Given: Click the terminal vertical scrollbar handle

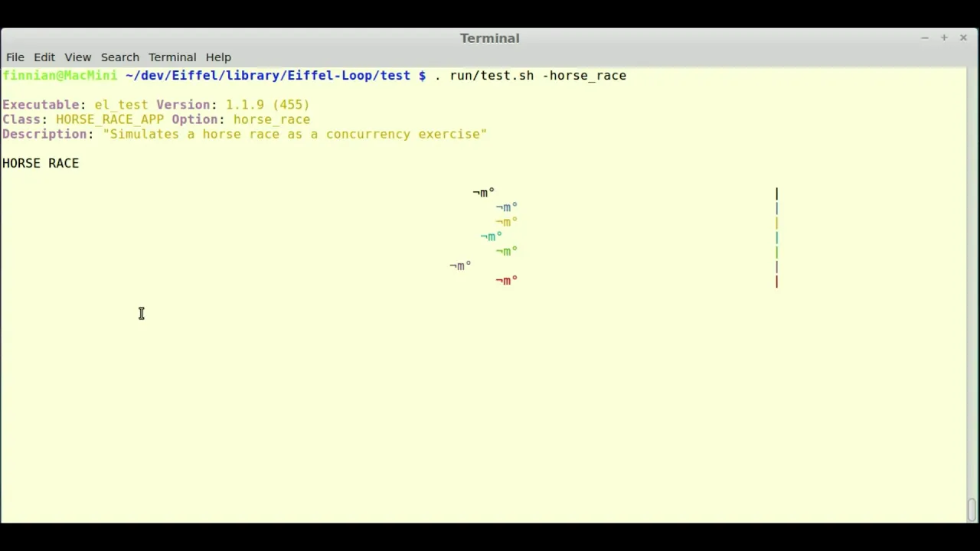Looking at the screenshot, I should coord(972,510).
